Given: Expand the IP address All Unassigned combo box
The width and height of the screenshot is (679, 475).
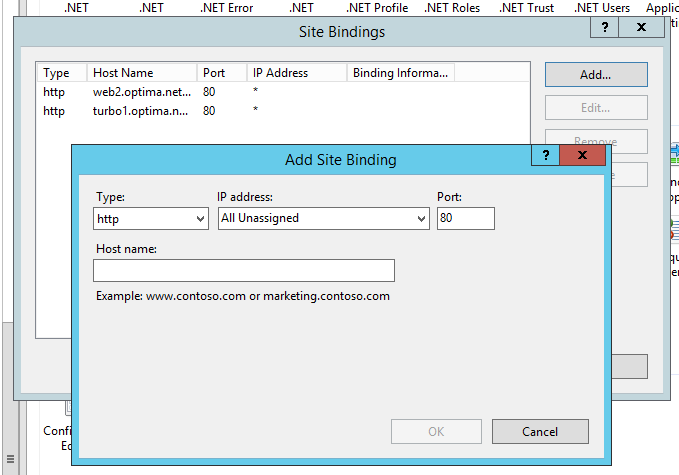Looking at the screenshot, I should pyautogui.click(x=323, y=218).
